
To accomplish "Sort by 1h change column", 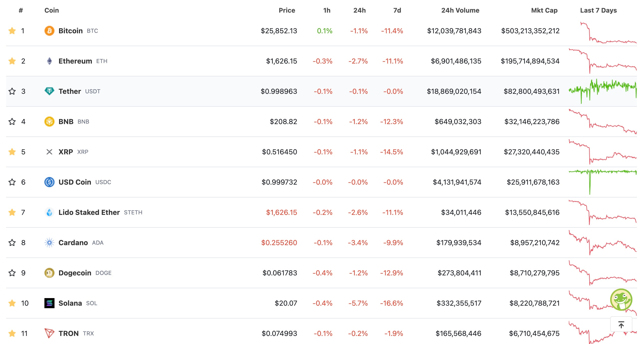I will click(x=327, y=10).
